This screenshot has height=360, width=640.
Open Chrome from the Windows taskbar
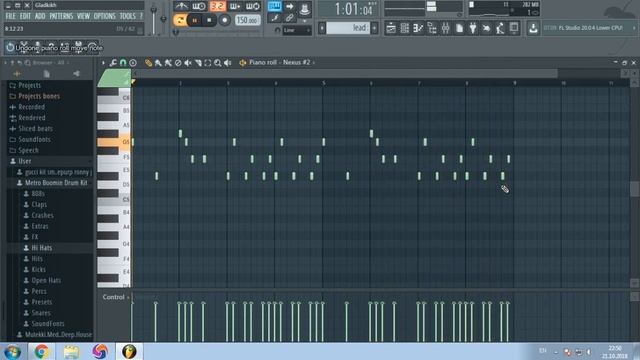[x=41, y=351]
